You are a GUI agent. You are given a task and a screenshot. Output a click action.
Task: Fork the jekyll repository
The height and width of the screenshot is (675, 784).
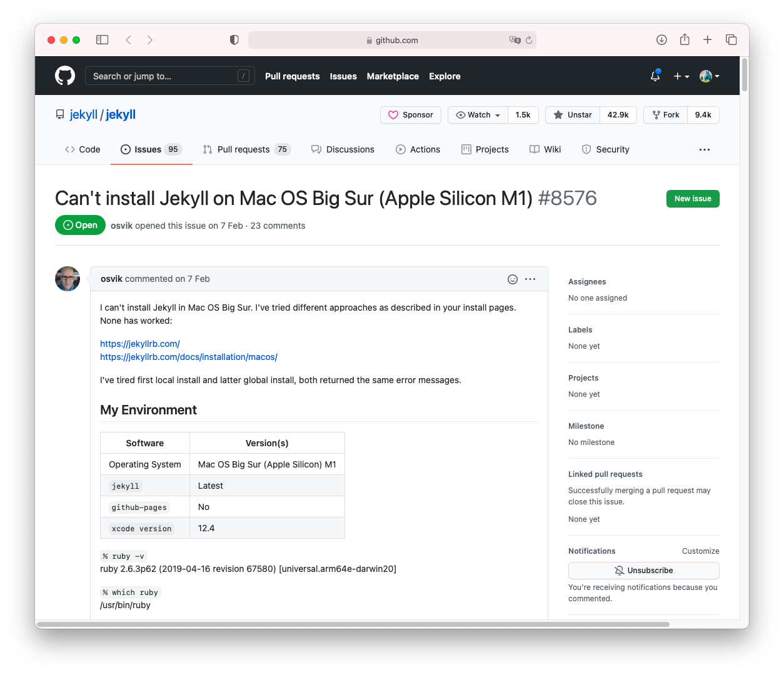666,115
